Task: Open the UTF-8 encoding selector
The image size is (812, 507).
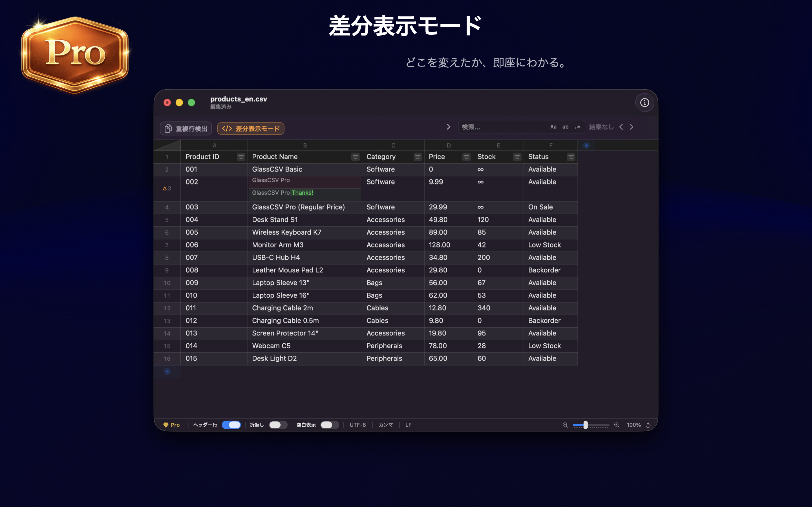Action: pos(358,425)
